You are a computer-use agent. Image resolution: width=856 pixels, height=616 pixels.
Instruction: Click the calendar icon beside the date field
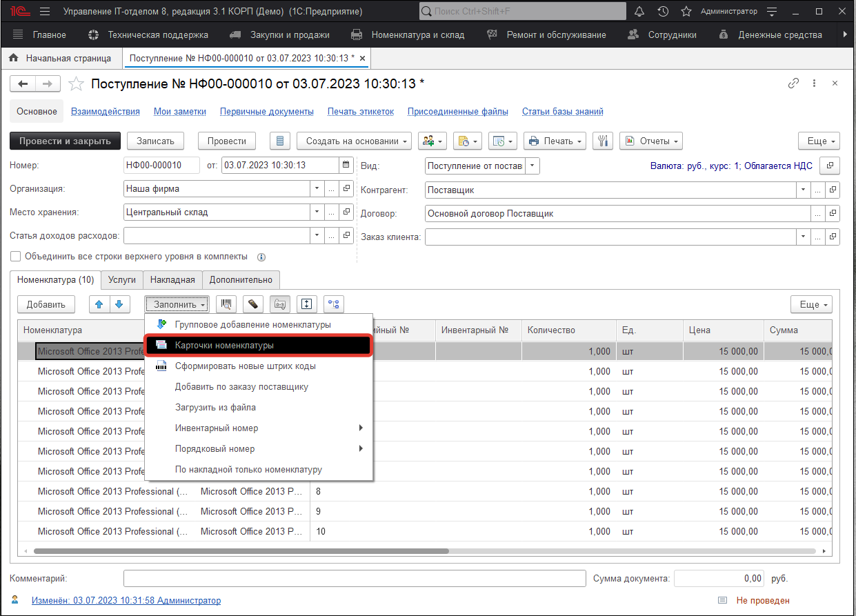point(346,166)
